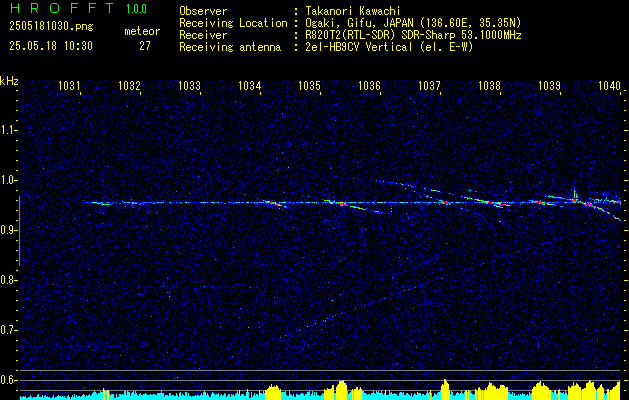Click time axis label 1039
629x400 pixels.
[x=550, y=86]
